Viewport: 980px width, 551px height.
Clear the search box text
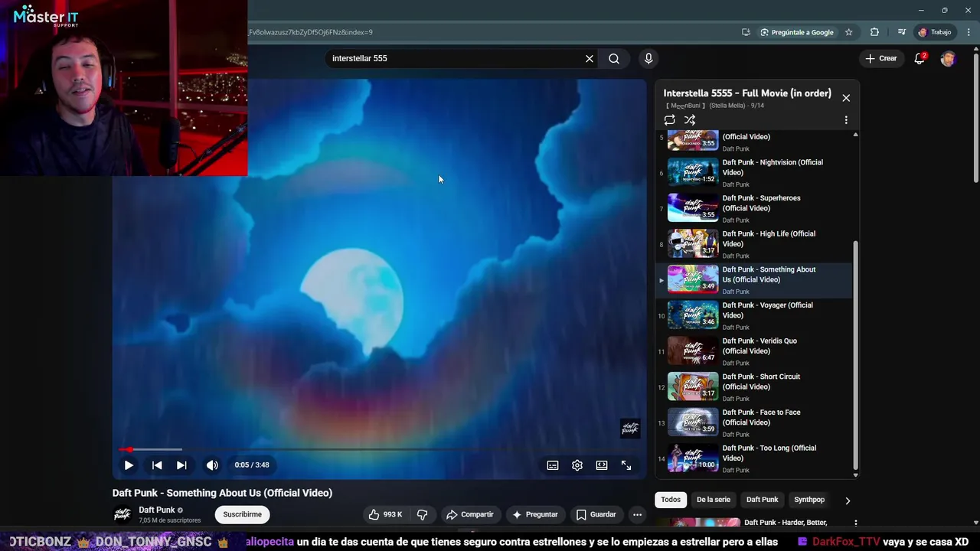click(x=590, y=59)
